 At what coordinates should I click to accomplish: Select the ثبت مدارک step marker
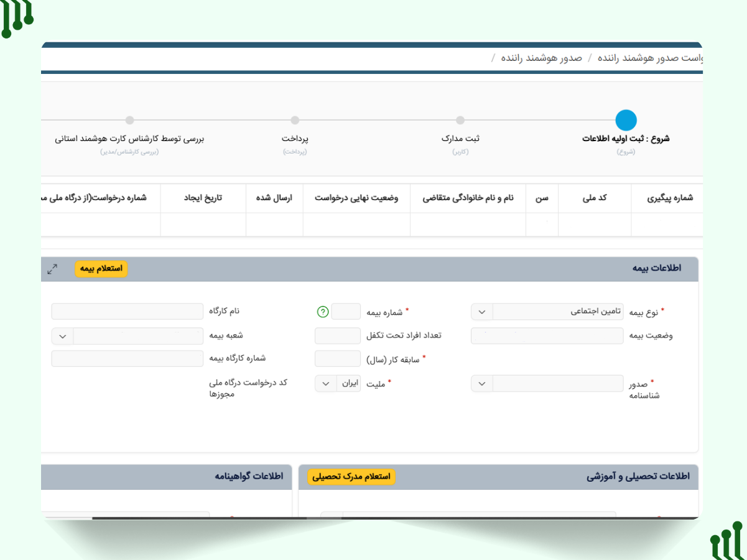(x=460, y=121)
